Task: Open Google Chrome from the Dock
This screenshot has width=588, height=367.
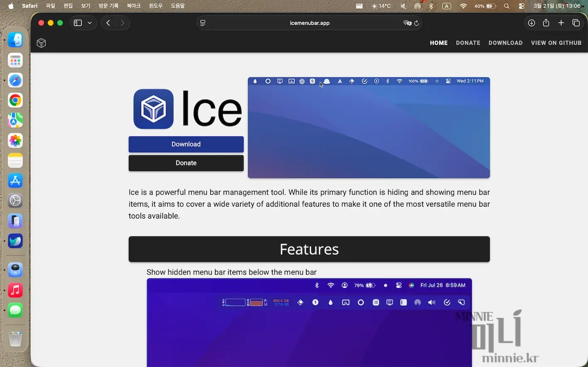Action: 15,100
